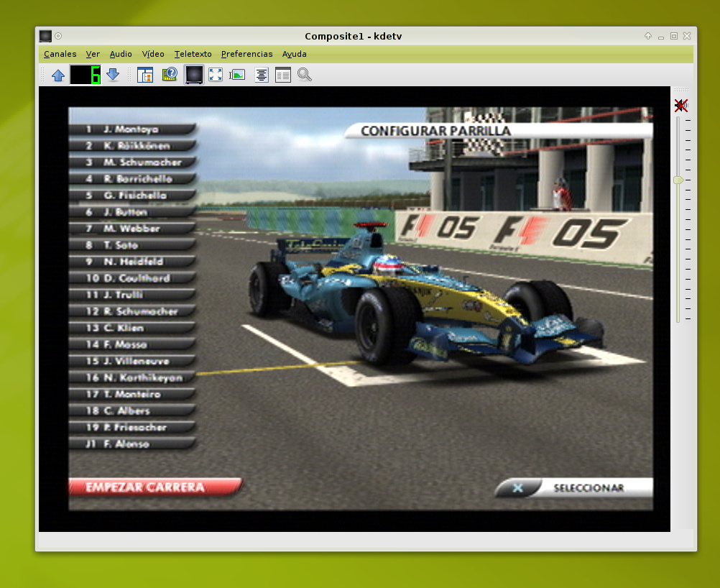720x588 pixels.
Task: Click "EMPEZAR CARRERA" in the video
Action: pyautogui.click(x=155, y=487)
